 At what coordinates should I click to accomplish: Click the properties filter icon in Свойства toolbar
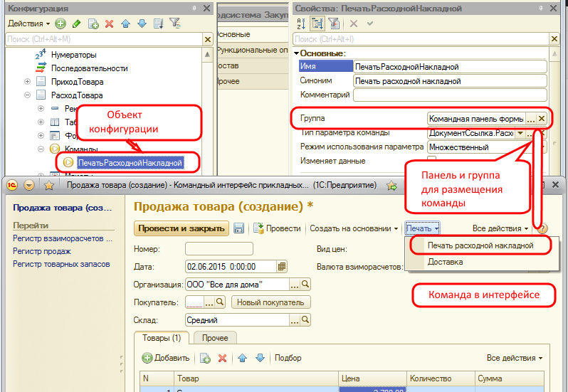334,24
